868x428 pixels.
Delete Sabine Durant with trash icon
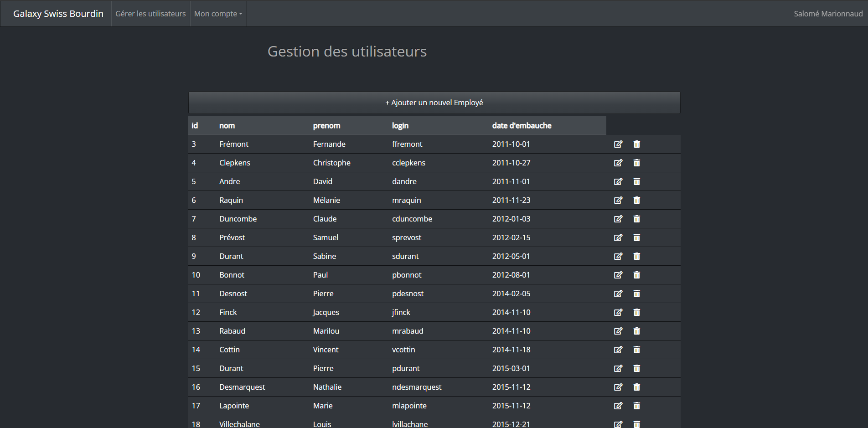point(636,256)
